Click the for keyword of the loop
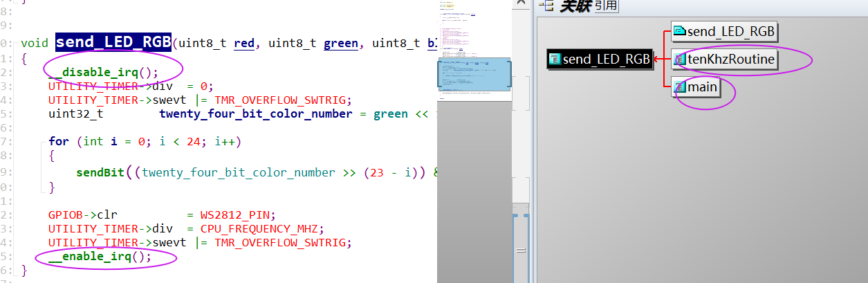868x283 pixels. [59, 141]
